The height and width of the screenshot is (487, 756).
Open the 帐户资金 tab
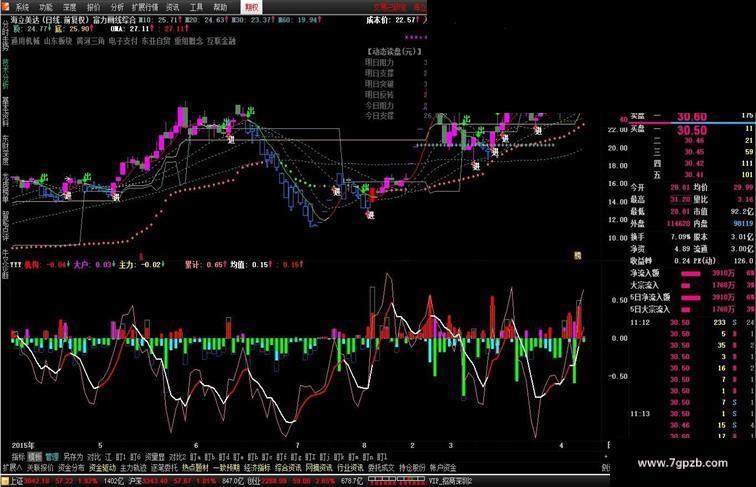pyautogui.click(x=443, y=468)
